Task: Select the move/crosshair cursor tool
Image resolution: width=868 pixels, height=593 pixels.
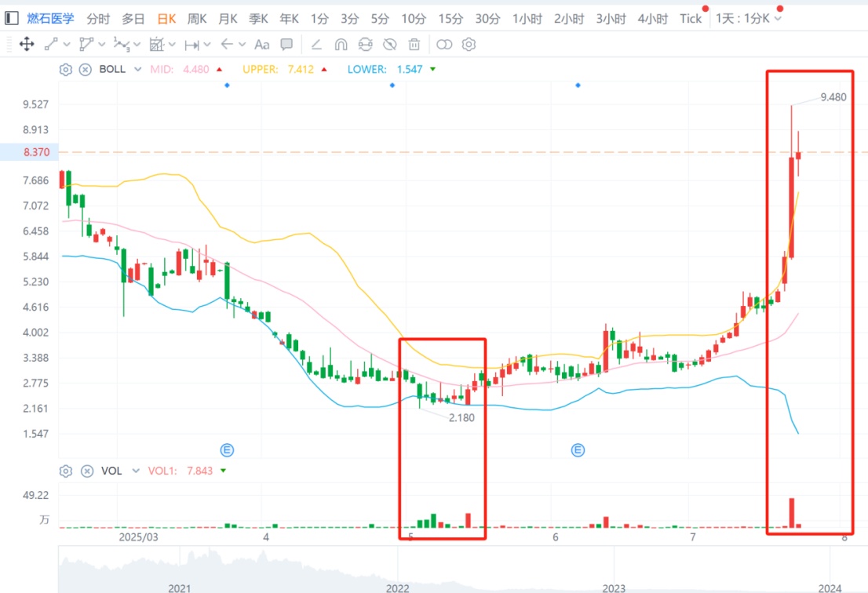Action: [x=27, y=44]
